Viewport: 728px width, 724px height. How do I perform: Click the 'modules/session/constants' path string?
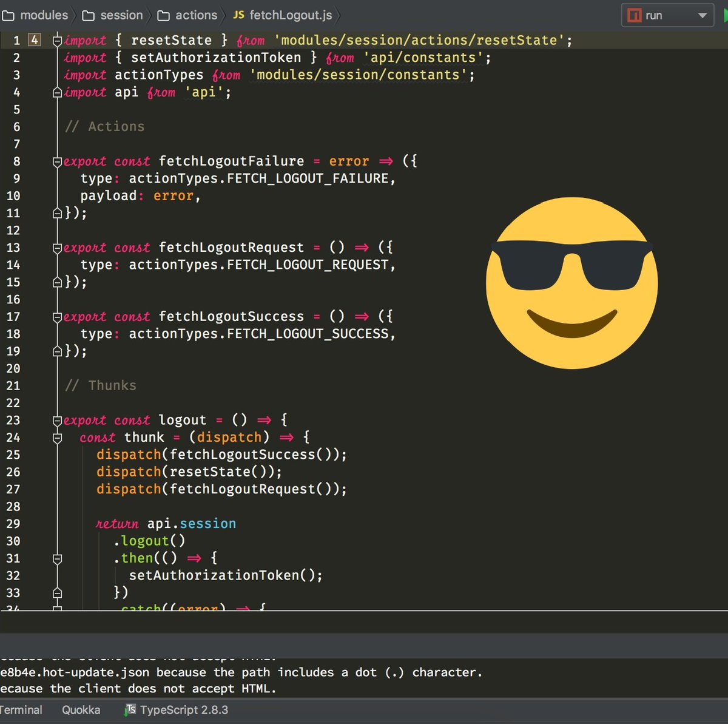[359, 75]
